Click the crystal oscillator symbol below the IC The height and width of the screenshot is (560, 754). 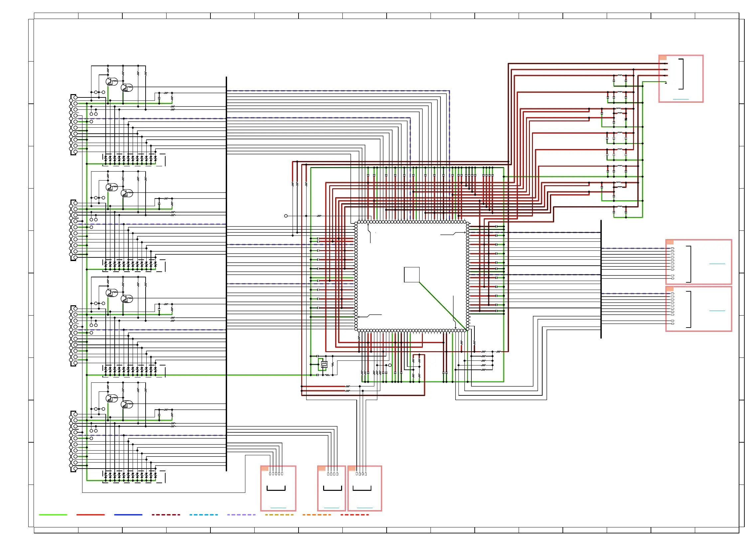(x=324, y=364)
